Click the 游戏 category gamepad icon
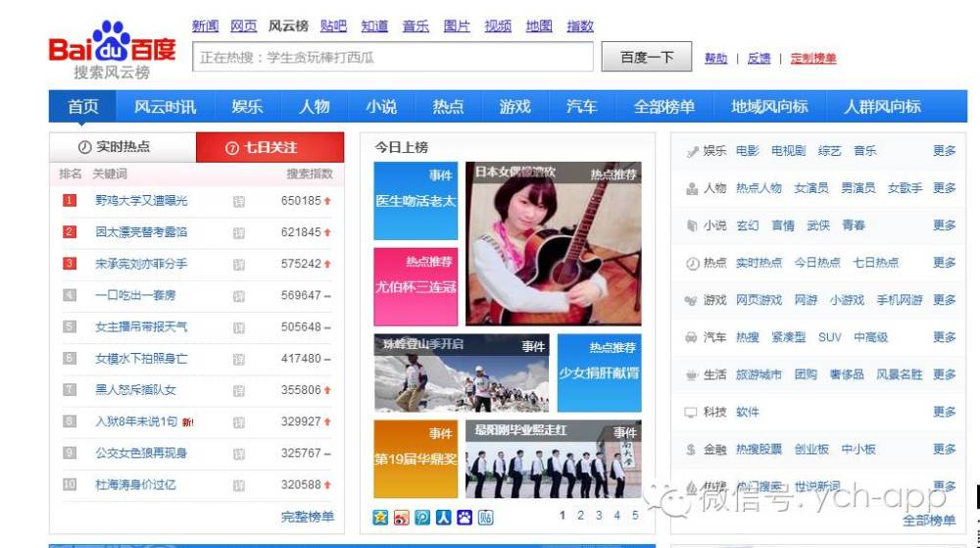 point(691,301)
